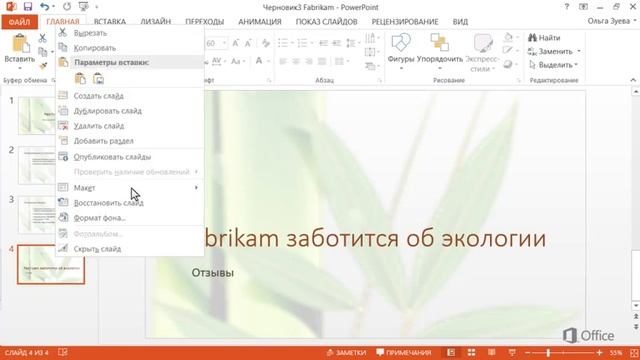
Task: Start slideshow from quick access toolbar icon
Action: (x=84, y=7)
